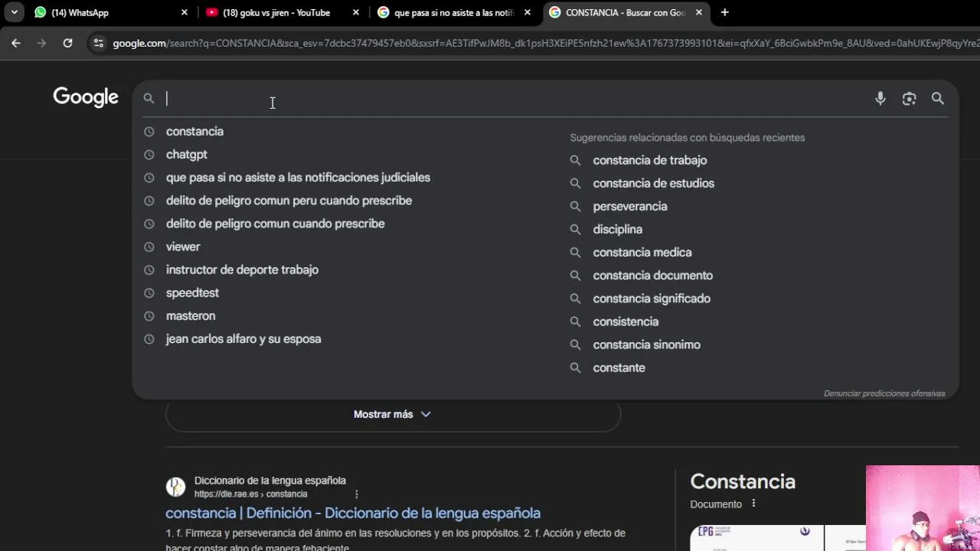
Task: Select recent search 'masteron'
Action: [191, 315]
